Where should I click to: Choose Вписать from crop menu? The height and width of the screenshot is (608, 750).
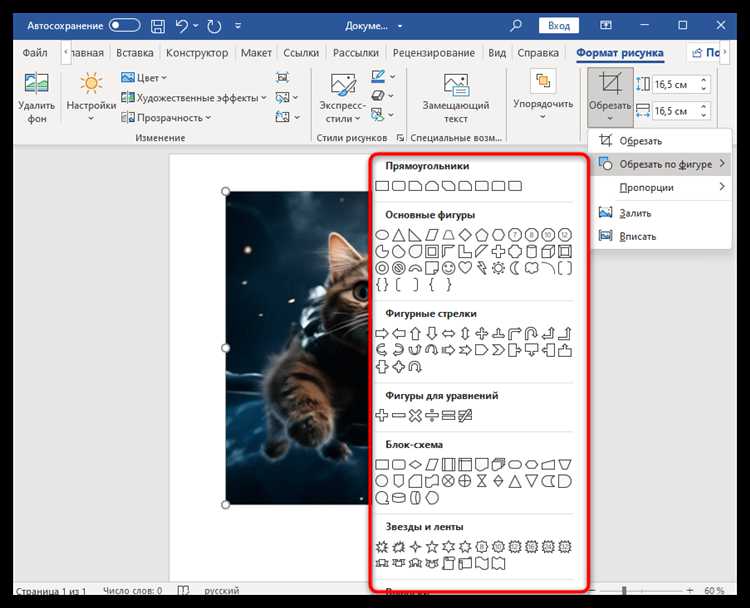(x=660, y=236)
